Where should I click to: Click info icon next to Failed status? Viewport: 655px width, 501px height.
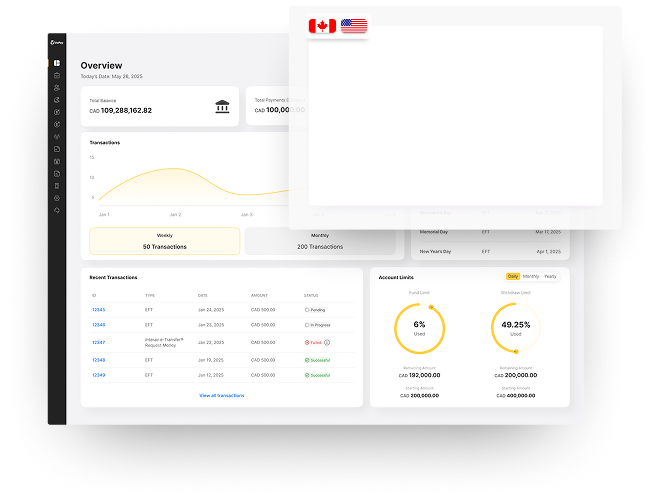coord(327,342)
